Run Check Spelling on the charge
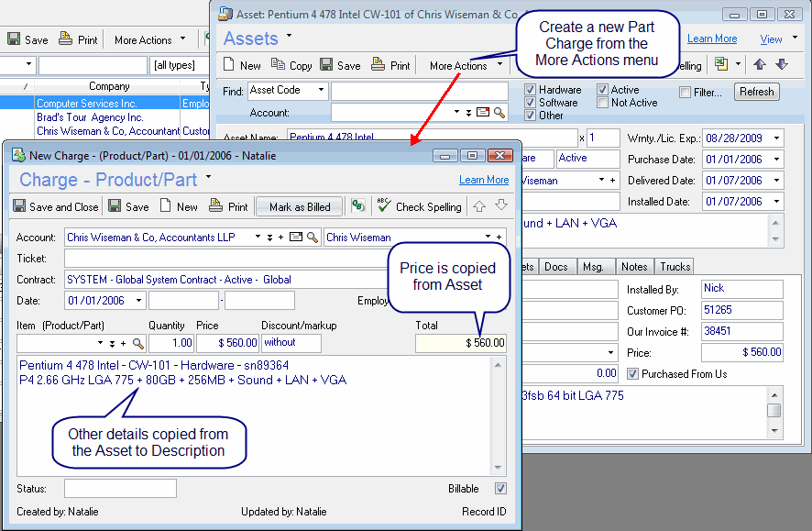 (419, 207)
